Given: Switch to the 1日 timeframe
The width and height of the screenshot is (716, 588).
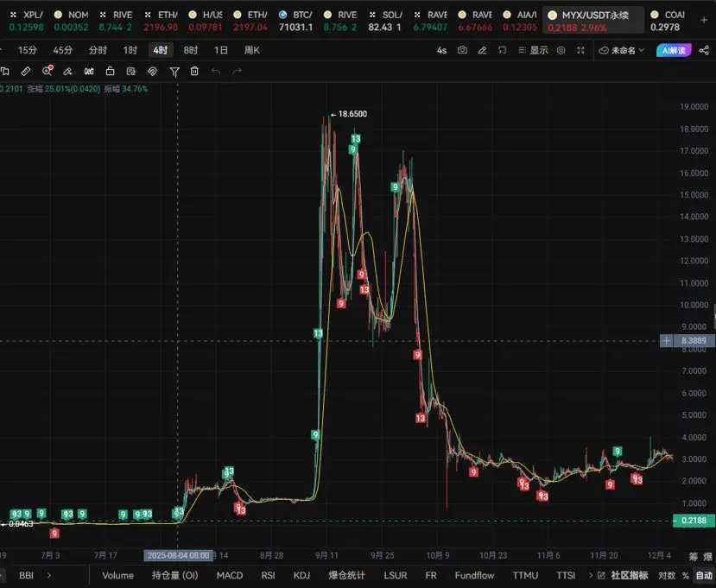Looking at the screenshot, I should [221, 50].
